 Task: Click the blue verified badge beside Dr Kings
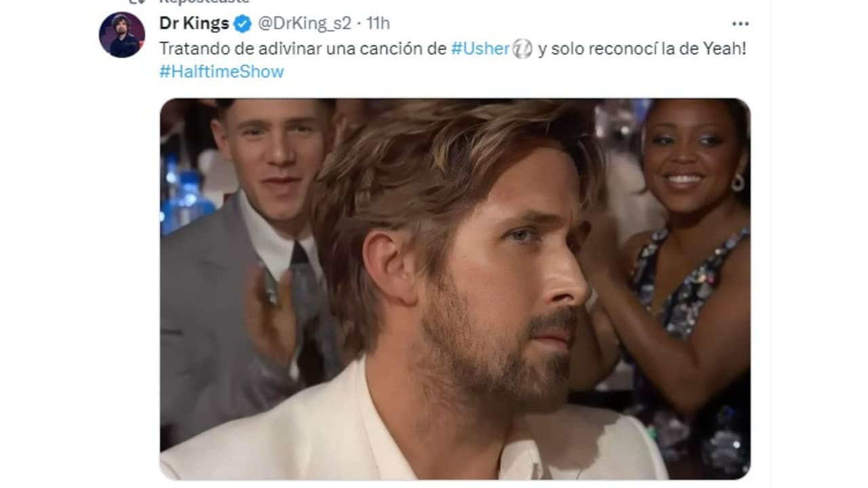242,24
